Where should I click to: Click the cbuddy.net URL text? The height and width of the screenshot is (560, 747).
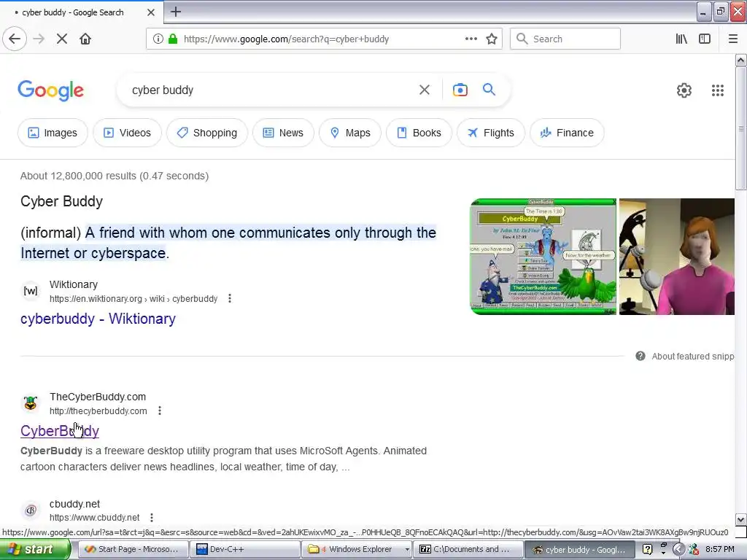94,518
